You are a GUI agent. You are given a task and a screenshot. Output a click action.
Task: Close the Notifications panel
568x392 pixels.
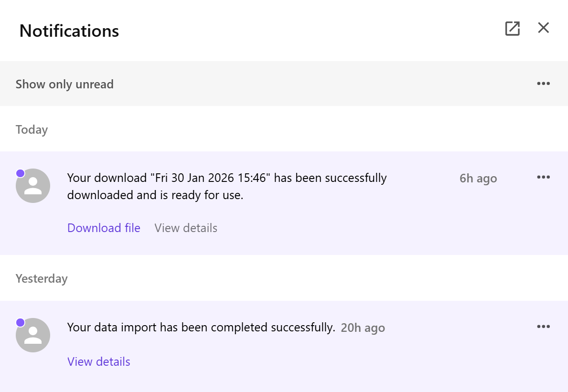pos(543,28)
